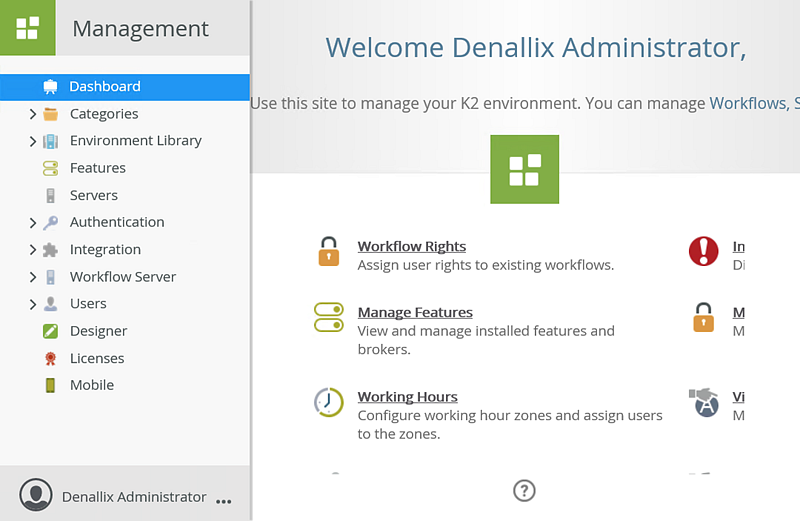Viewport: 800px width, 521px height.
Task: Select Dashboard in the navigation tree
Action: coord(104,87)
